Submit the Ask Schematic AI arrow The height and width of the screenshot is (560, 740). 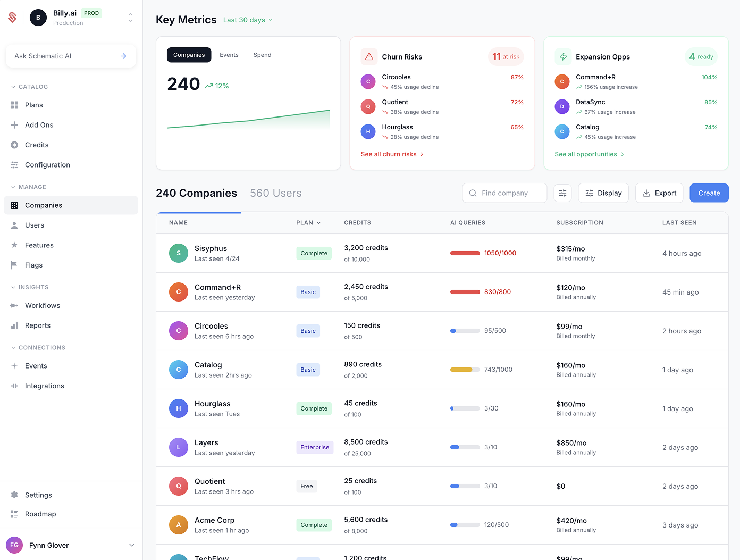point(123,56)
